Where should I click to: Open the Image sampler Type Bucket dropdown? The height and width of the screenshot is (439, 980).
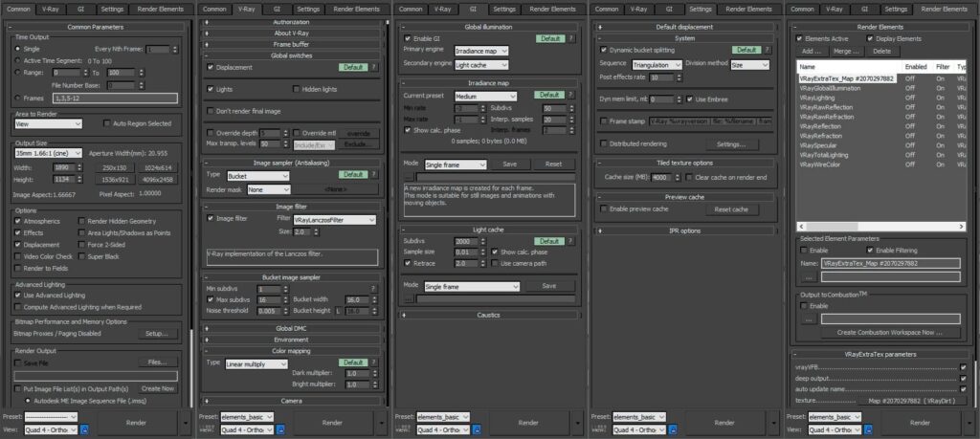(x=257, y=176)
